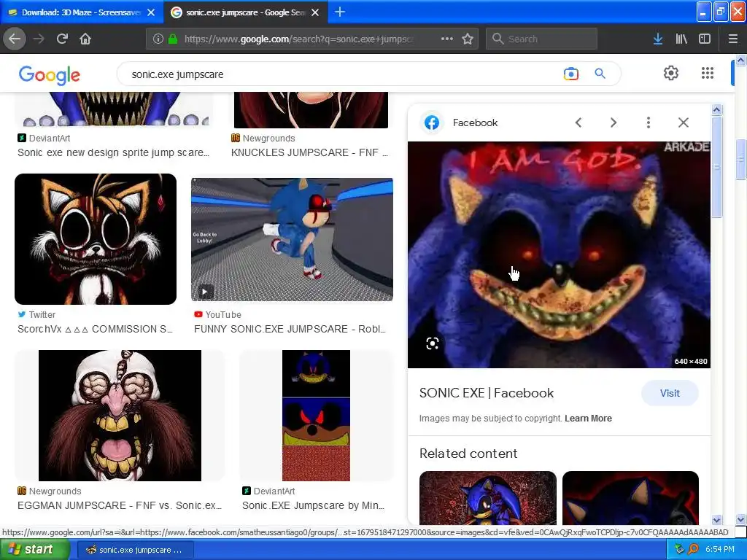Screen dimensions: 747x560
Task: Close the sonic.exe jumpscare Google Search tab
Action: pos(315,12)
